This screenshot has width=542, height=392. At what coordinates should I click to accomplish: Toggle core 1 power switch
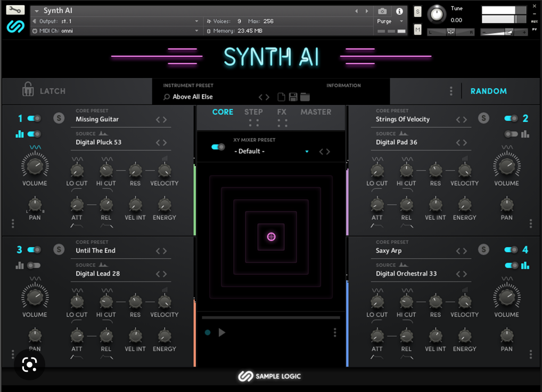[34, 118]
